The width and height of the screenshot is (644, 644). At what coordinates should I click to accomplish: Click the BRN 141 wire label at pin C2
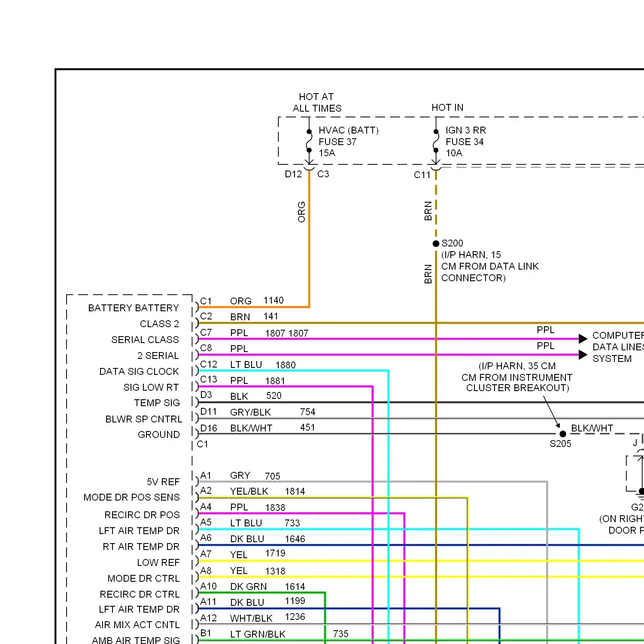[254, 316]
